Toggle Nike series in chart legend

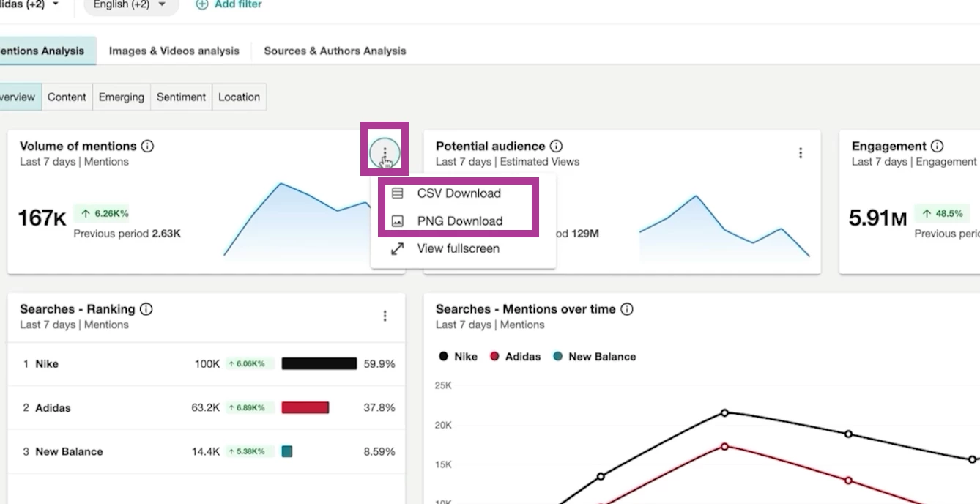coord(458,357)
